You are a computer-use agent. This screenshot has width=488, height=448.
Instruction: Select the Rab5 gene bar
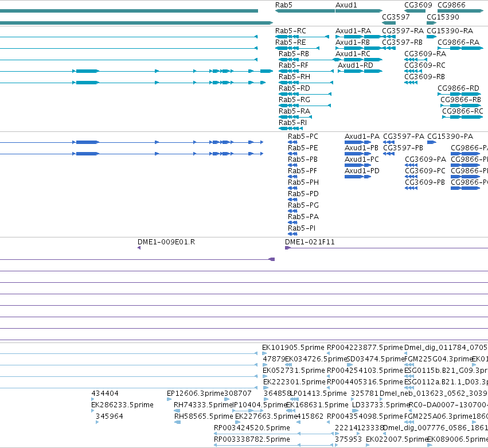click(x=305, y=11)
